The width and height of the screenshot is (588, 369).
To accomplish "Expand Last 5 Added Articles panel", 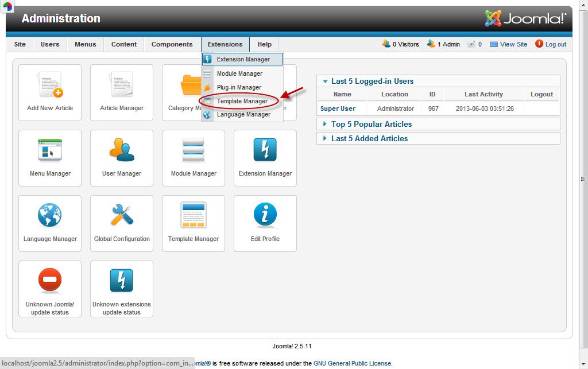I will click(x=369, y=138).
